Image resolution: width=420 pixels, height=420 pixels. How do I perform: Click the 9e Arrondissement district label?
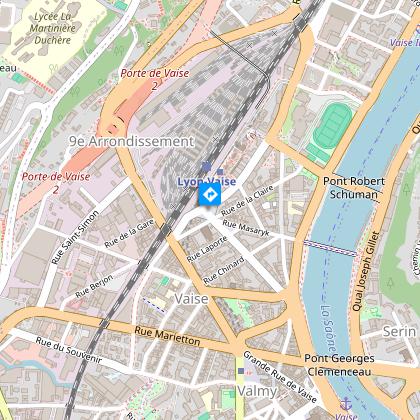click(132, 141)
